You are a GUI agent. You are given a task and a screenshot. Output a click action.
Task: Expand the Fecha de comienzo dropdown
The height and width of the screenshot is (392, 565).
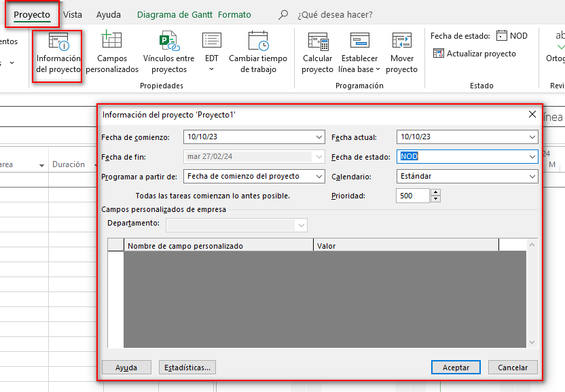pos(319,137)
